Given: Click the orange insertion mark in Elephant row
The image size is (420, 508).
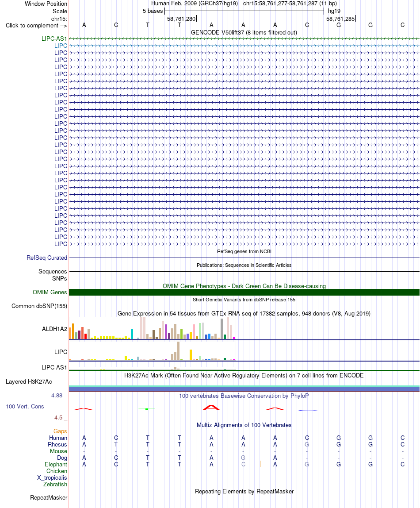Looking at the screenshot, I should [x=260, y=464].
